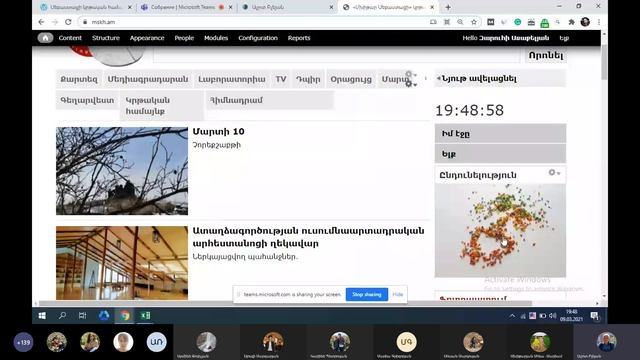Close the Microsoft Teams browser tab
The height and width of the screenshot is (360, 640).
tap(231, 7)
